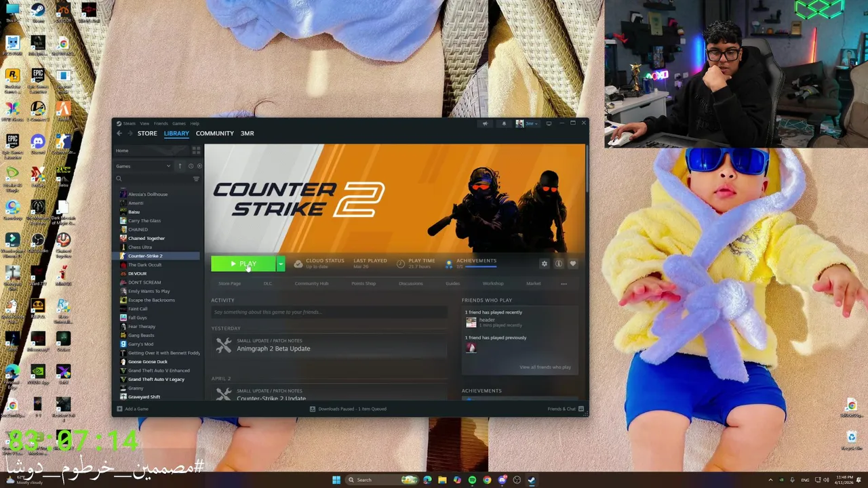Click View all friends who play
The height and width of the screenshot is (488, 868).
click(545, 367)
